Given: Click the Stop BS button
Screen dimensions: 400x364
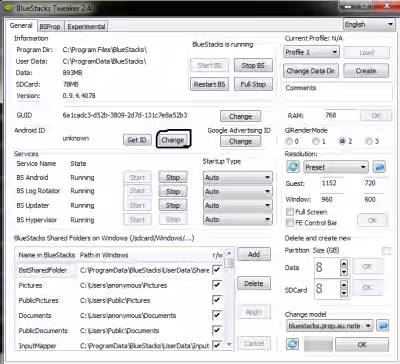Looking at the screenshot, I should pos(253,65).
